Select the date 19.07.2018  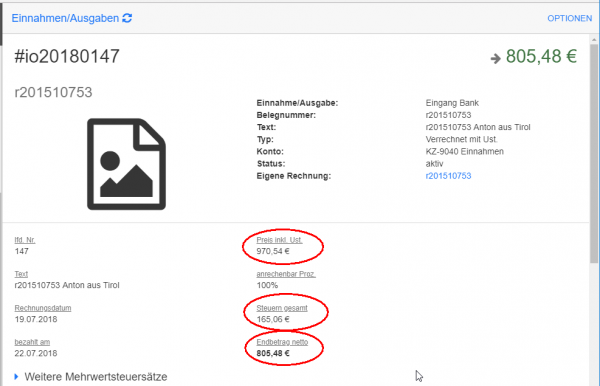coord(36,319)
